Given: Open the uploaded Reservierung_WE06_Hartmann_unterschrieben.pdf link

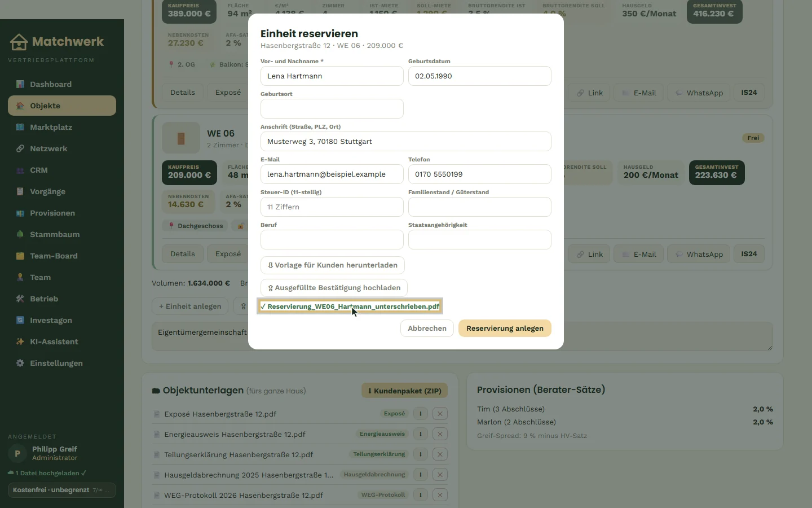Looking at the screenshot, I should click(350, 306).
